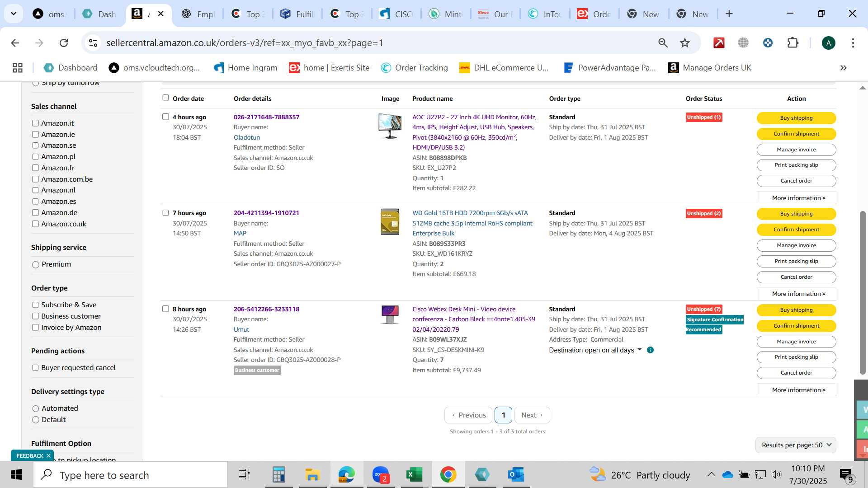868x488 pixels.
Task: Open Zoom app from taskbar
Action: pos(381,475)
